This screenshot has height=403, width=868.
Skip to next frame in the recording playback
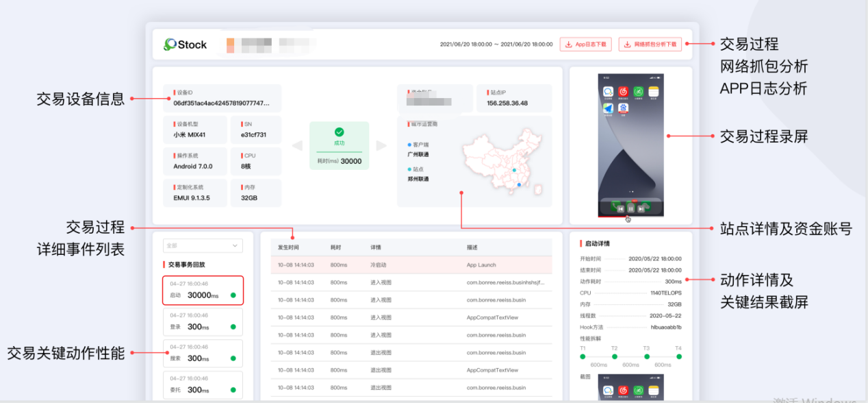pos(640,208)
